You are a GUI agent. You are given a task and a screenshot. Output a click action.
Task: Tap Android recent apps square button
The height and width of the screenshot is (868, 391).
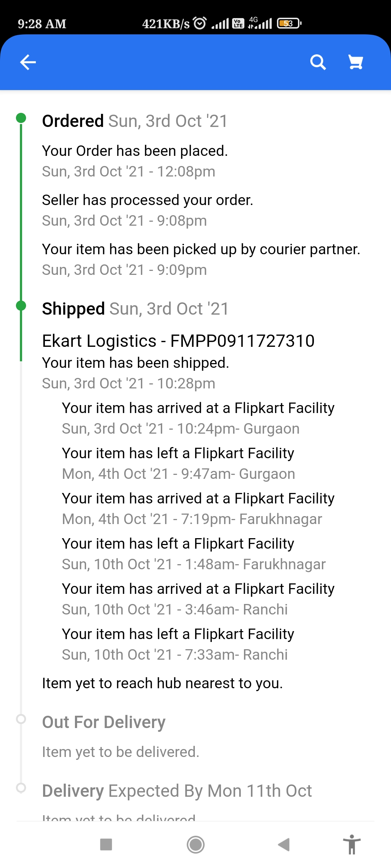106,844
